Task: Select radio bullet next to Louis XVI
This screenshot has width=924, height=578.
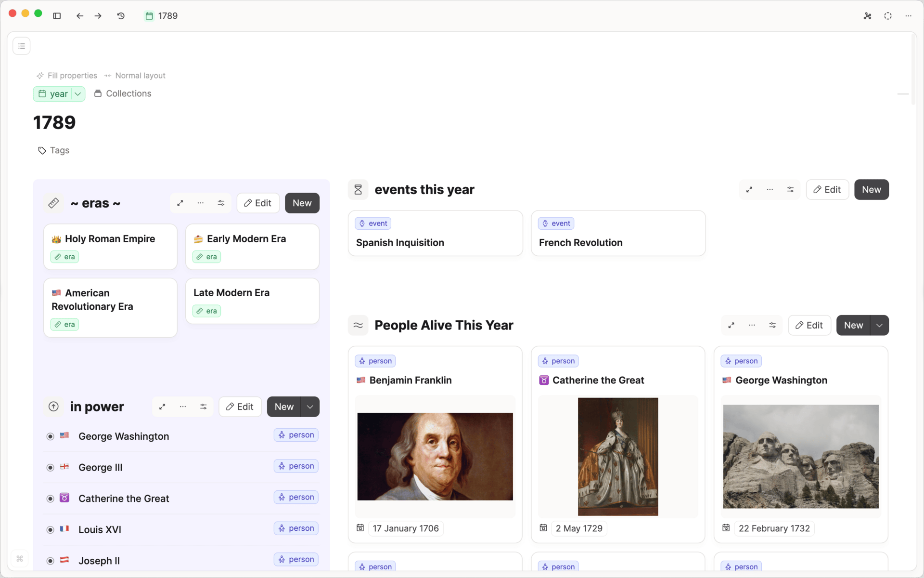Action: click(x=50, y=530)
